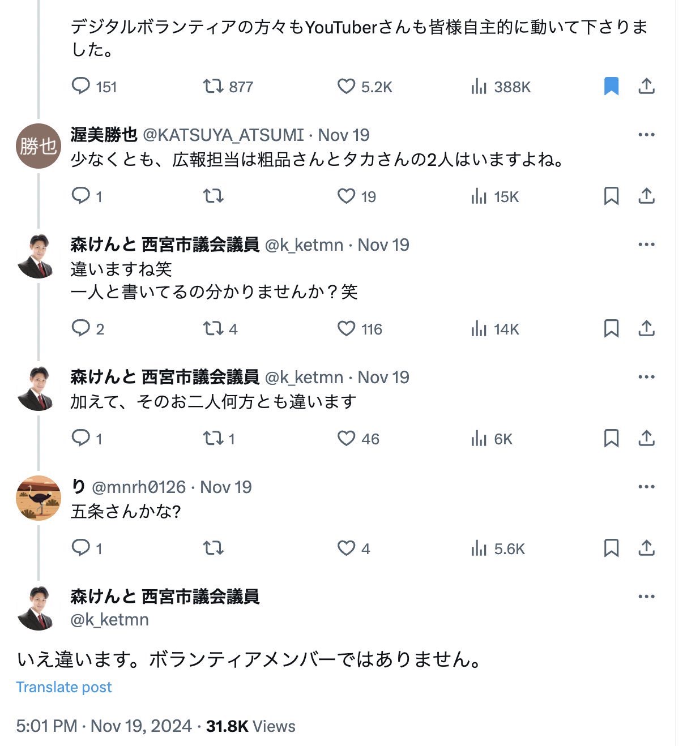Like the tweet by 渥美勝也
The width and height of the screenshot is (700, 746).
pyautogui.click(x=346, y=196)
